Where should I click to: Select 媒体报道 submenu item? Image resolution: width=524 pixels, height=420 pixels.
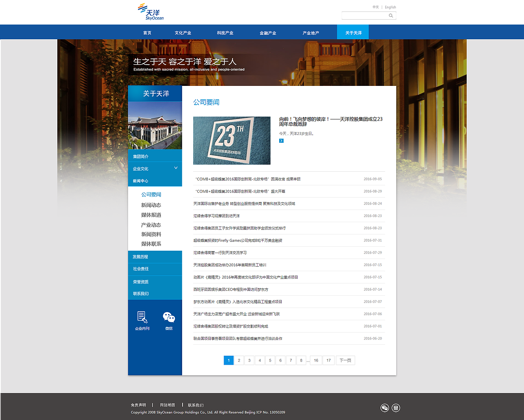coord(151,215)
